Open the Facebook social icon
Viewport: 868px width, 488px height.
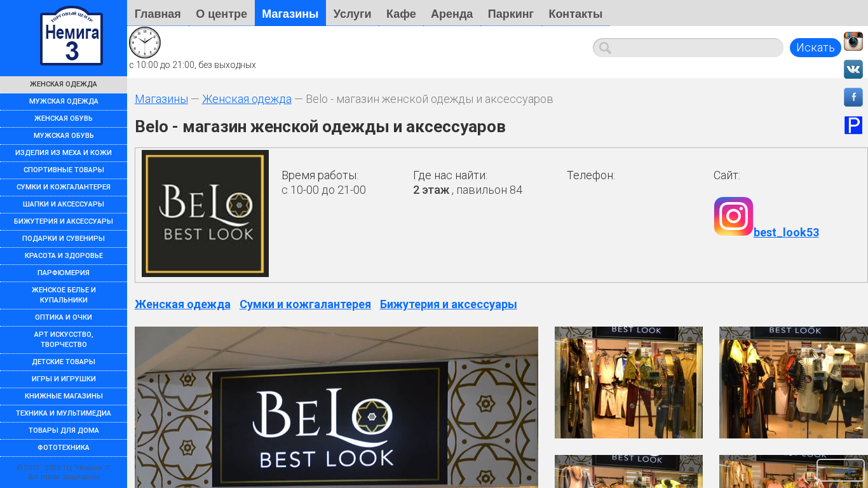pyautogui.click(x=853, y=97)
